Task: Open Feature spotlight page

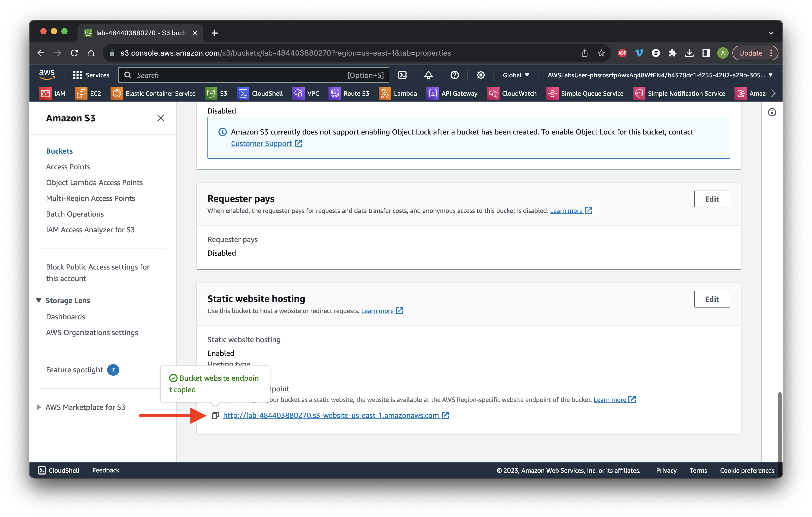Action: (x=75, y=370)
